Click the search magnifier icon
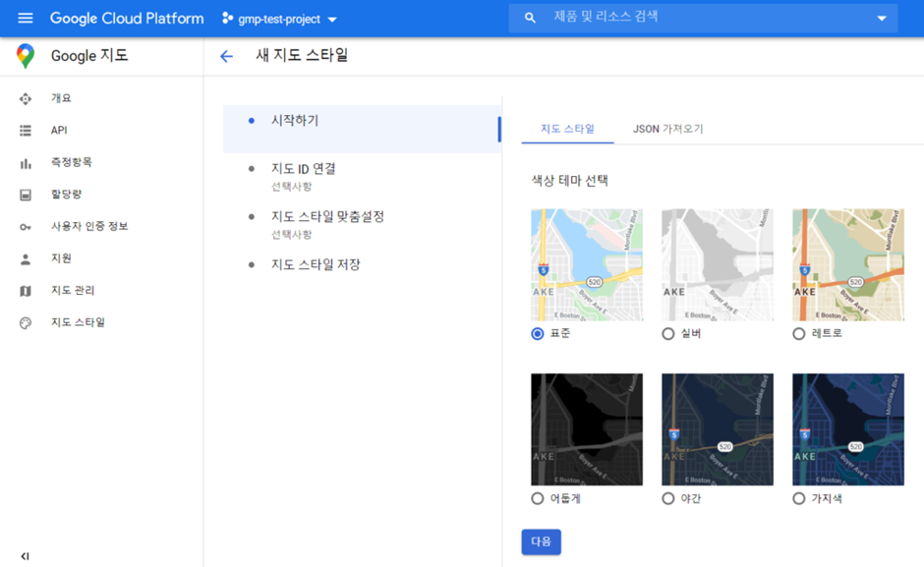The width and height of the screenshot is (924, 567). pos(530,18)
